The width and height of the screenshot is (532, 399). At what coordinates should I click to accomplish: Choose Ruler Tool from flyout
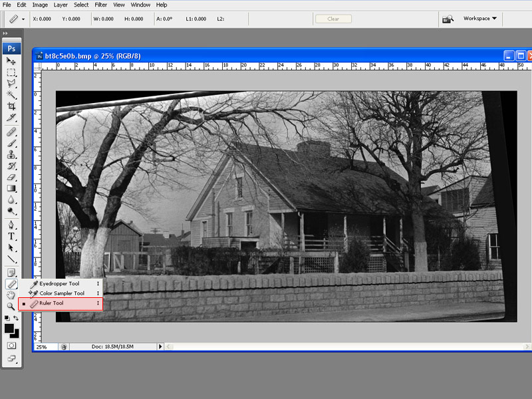(61, 303)
